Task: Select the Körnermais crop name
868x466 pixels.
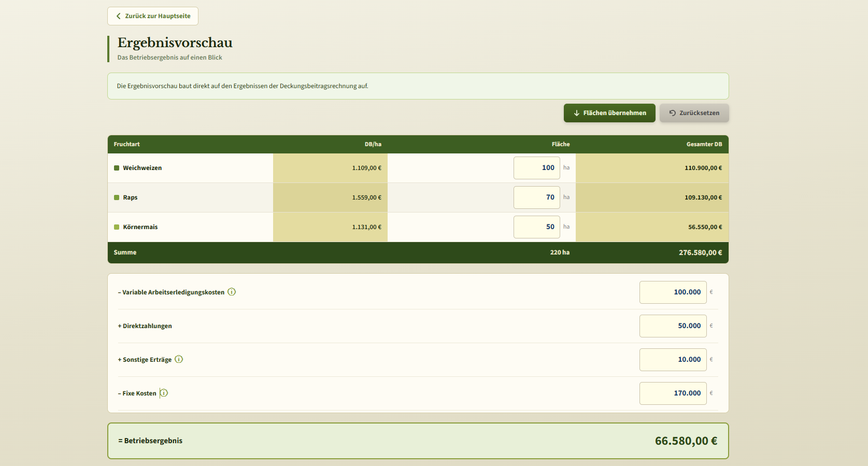Action: click(x=140, y=227)
